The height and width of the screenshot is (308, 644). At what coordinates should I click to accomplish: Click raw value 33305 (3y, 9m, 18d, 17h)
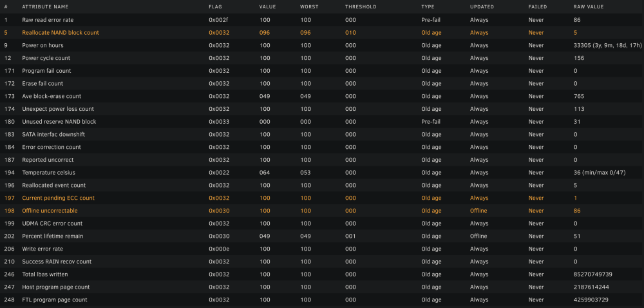[607, 45]
